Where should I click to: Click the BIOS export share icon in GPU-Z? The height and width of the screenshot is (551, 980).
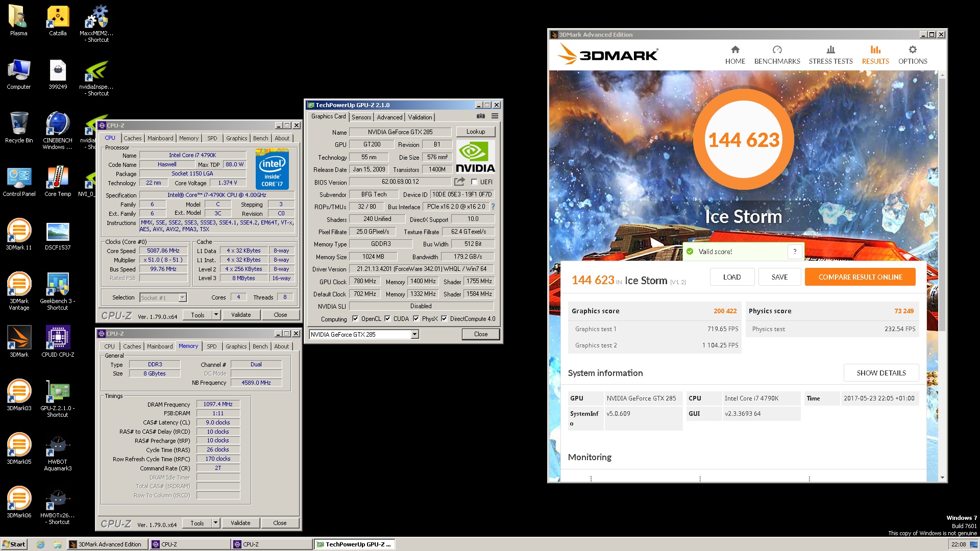[459, 182]
